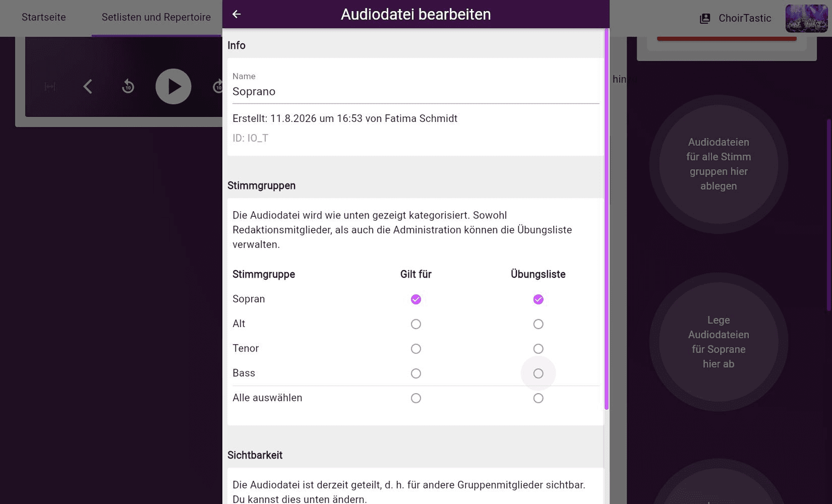Click the ChoirTastic library icon

(705, 18)
